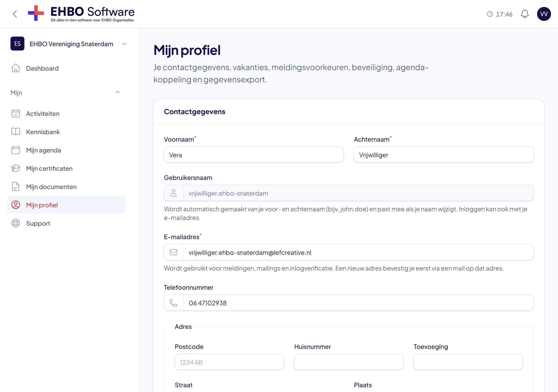Click the Achternaam field containing Vrijwilliger

pos(444,155)
